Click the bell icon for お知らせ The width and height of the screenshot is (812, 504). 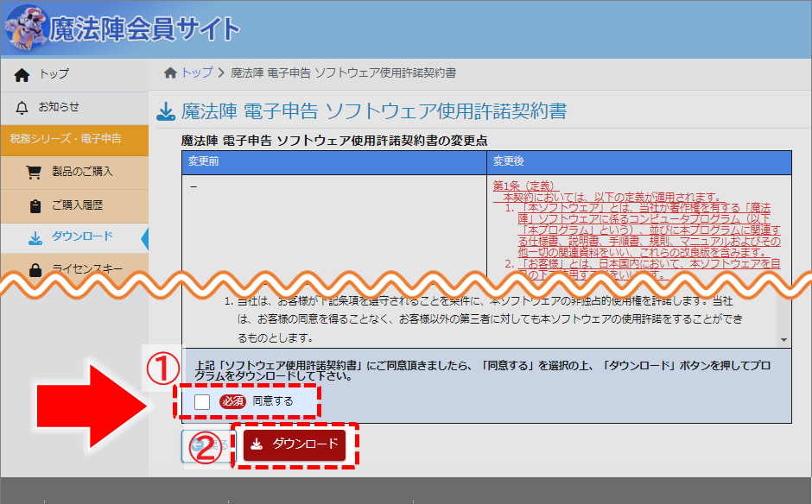pyautogui.click(x=22, y=107)
